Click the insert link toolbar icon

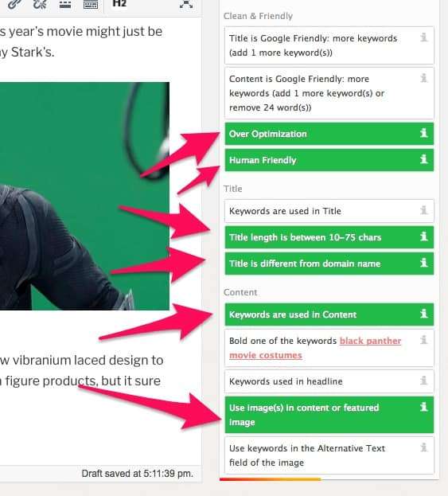coord(14,3)
